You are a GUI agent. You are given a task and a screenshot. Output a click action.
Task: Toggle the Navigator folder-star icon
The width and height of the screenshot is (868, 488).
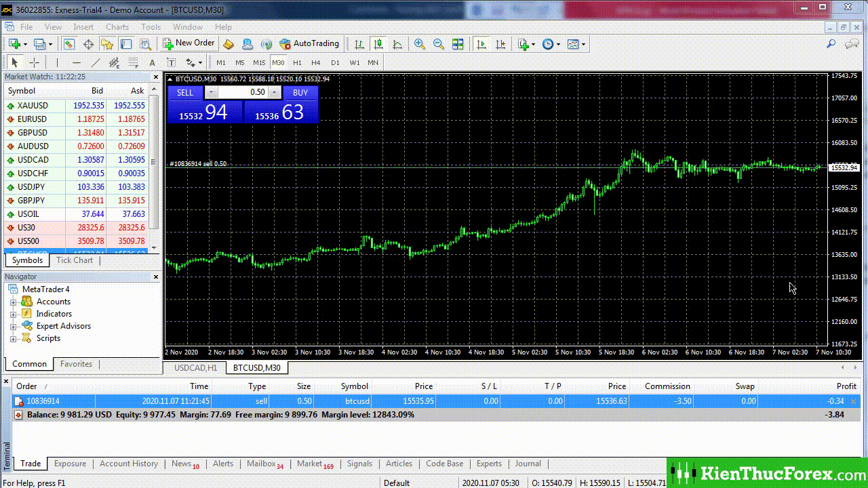pos(107,44)
